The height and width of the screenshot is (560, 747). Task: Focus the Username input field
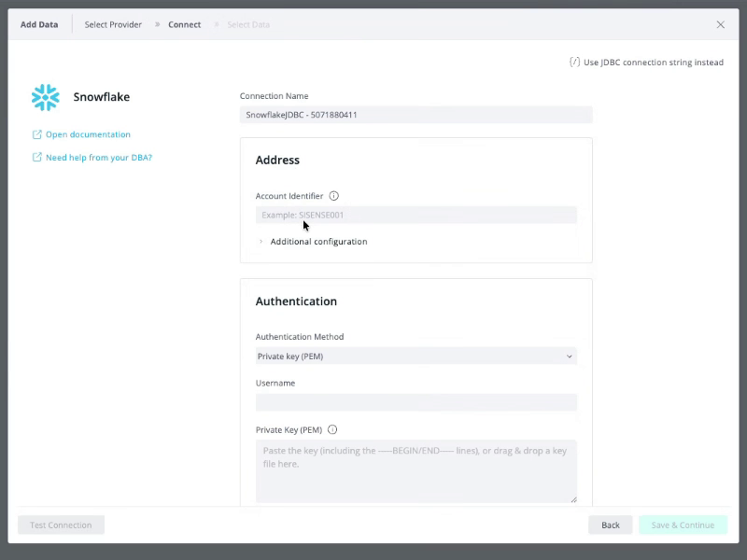pos(416,402)
